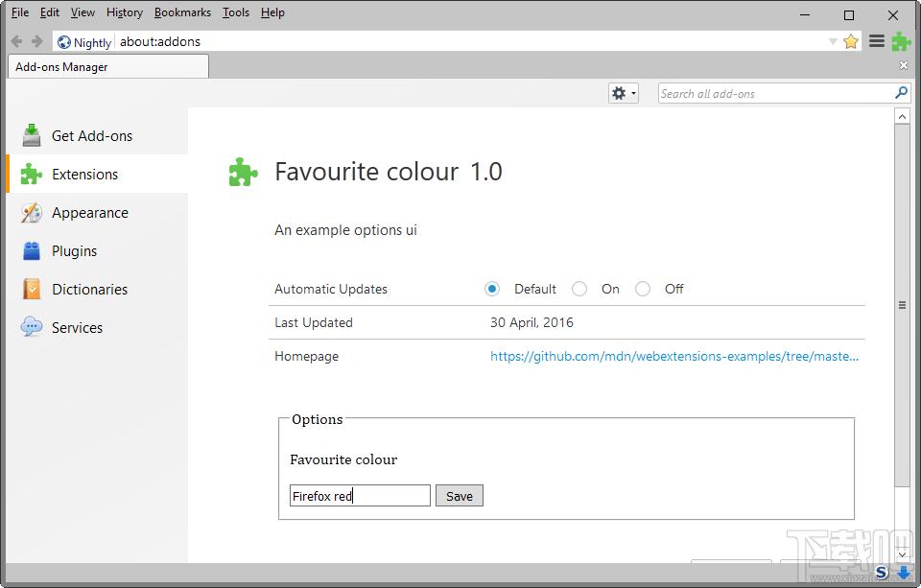Go back with the back arrow
This screenshot has height=588, width=921.
[x=16, y=41]
